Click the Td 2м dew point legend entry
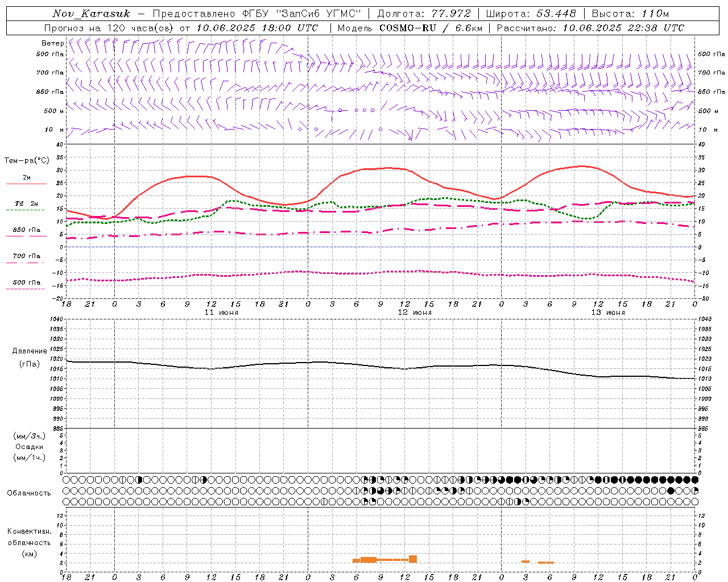The height and width of the screenshot is (582, 728). click(x=26, y=203)
